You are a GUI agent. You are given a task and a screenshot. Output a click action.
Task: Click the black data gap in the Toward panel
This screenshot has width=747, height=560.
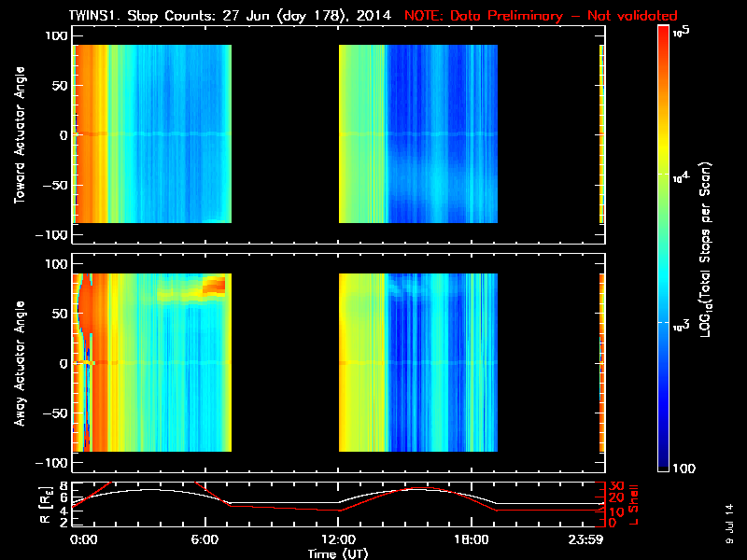coord(284,134)
